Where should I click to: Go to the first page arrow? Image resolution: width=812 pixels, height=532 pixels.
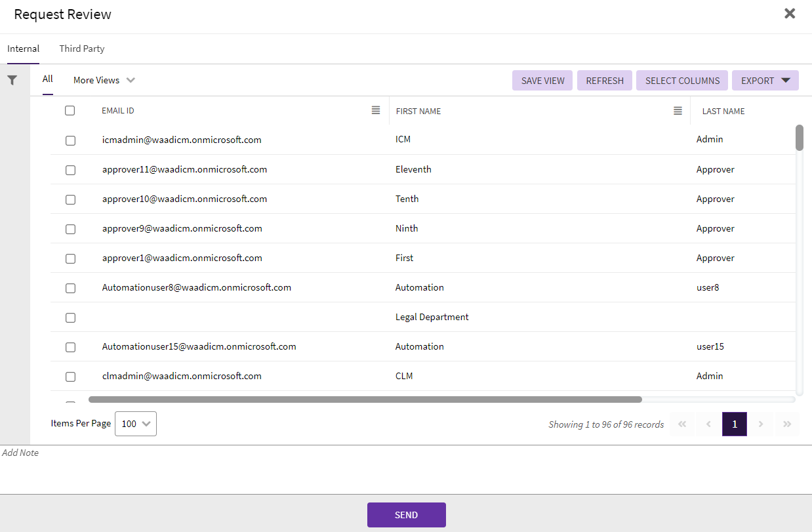point(682,424)
